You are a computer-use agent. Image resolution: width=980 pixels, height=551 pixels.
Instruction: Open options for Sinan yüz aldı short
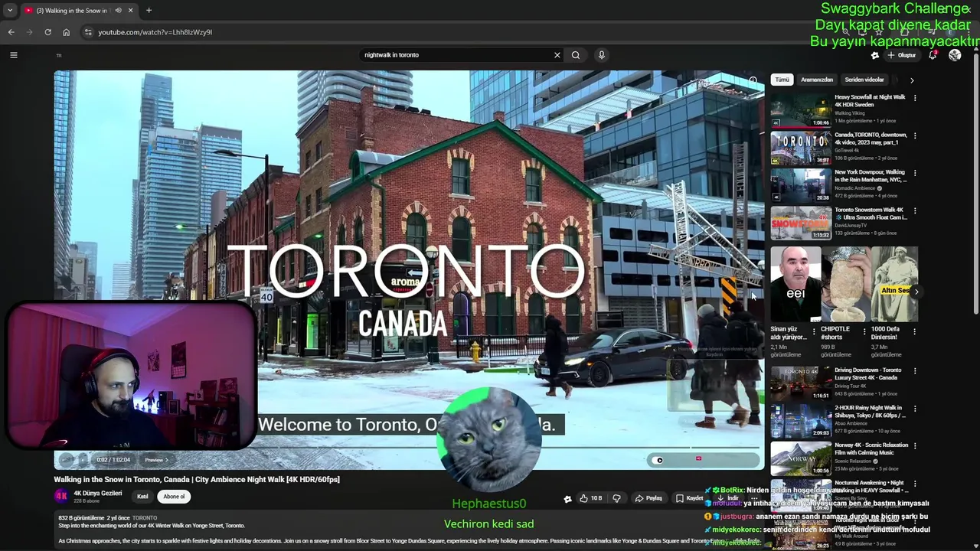814,331
